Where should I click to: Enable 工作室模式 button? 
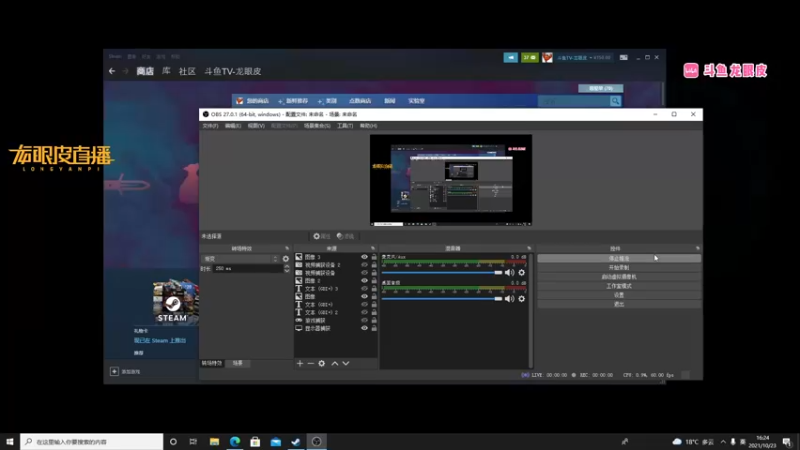coord(619,286)
